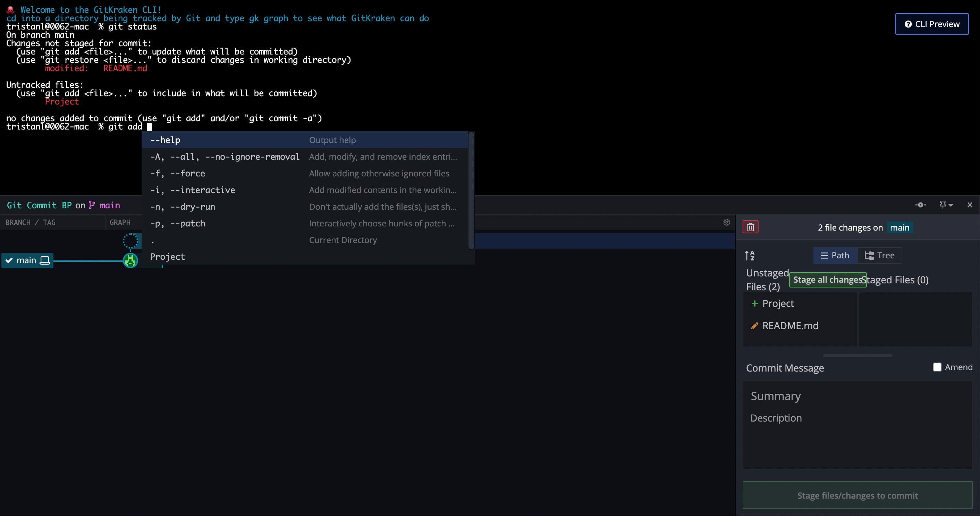Click the red Project untracked entry in terminal
Viewport: 980px width, 516px height.
(62, 102)
